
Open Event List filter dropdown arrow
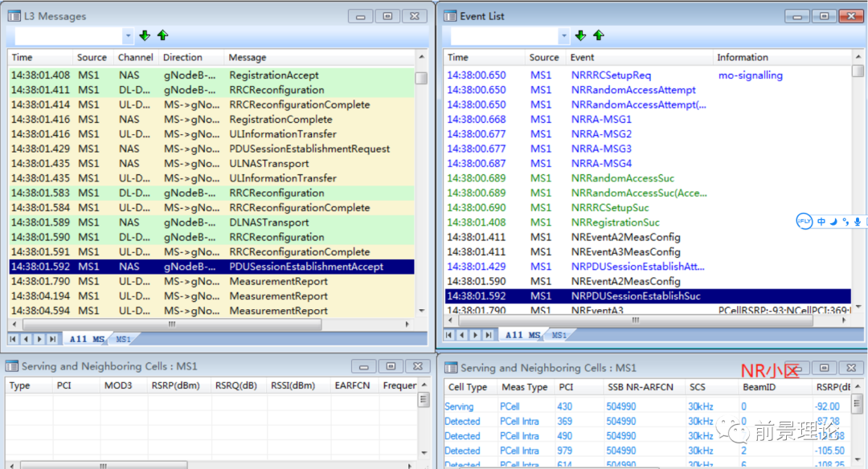(x=563, y=36)
